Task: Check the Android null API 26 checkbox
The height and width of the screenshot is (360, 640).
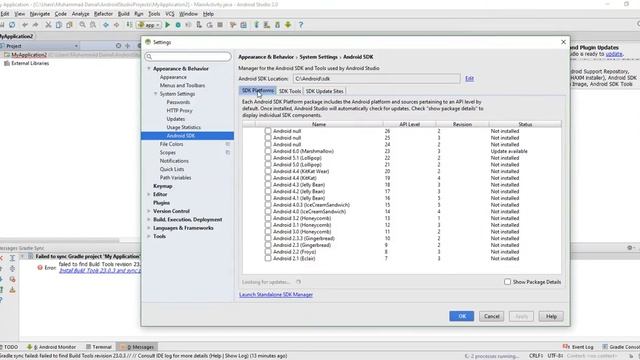Action: (268, 131)
